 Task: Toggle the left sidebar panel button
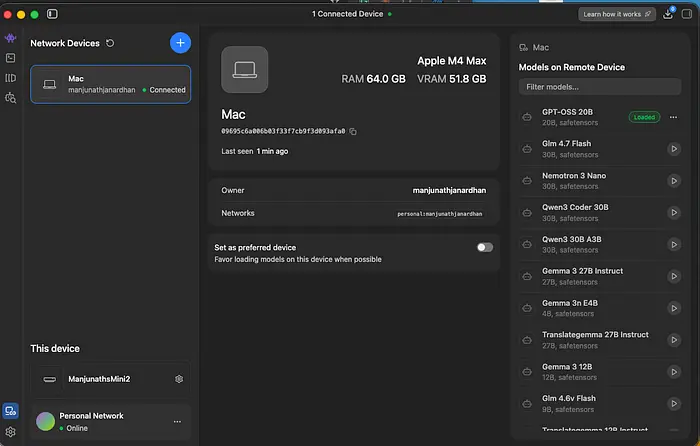click(x=52, y=14)
